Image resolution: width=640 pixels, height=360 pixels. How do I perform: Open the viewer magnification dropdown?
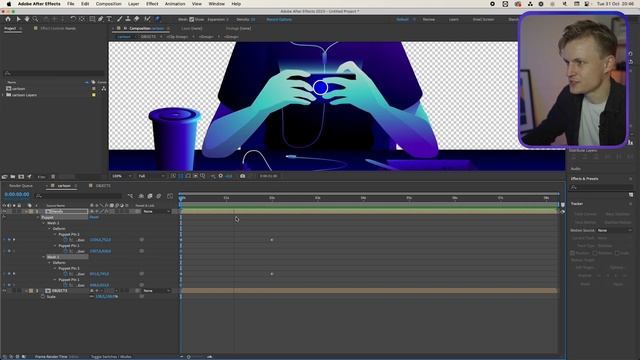coord(122,176)
